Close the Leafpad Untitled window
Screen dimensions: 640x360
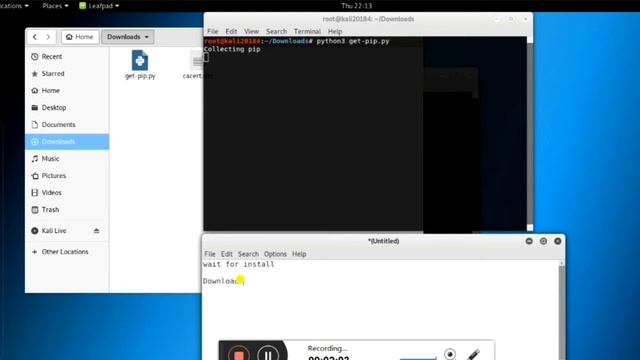pos(558,241)
